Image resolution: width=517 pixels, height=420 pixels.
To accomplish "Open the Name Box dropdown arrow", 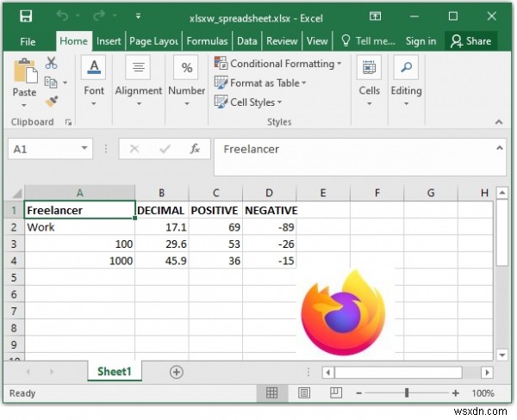I will (x=84, y=149).
